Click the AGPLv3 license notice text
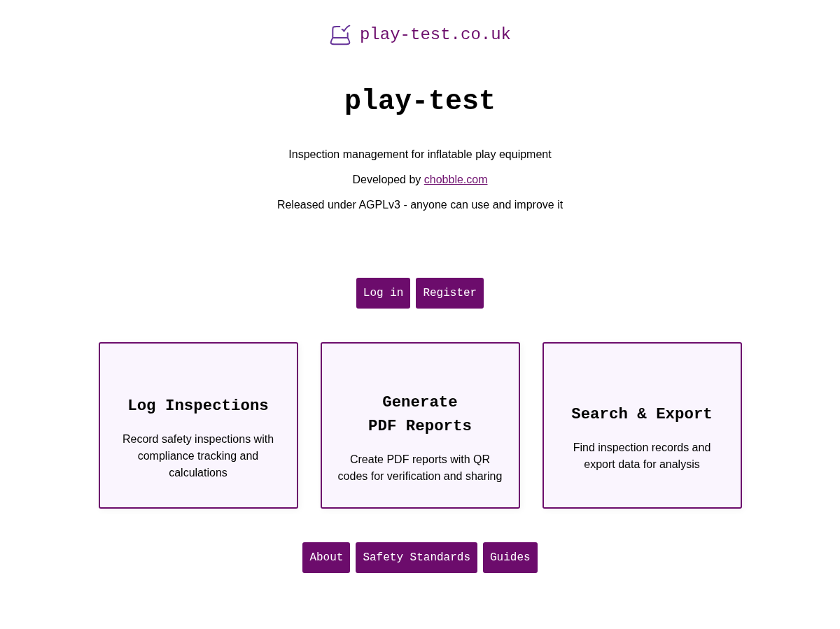The image size is (840, 629). (420, 204)
